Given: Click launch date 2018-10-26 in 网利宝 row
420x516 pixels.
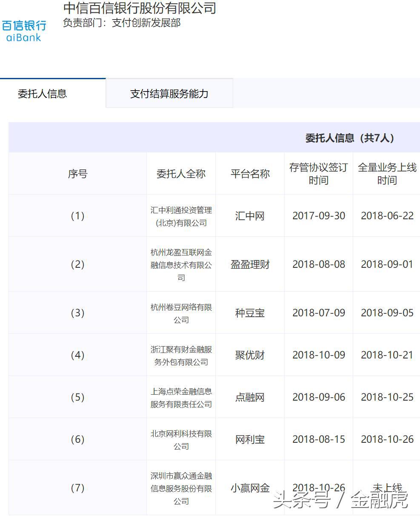Looking at the screenshot, I should tap(387, 439).
